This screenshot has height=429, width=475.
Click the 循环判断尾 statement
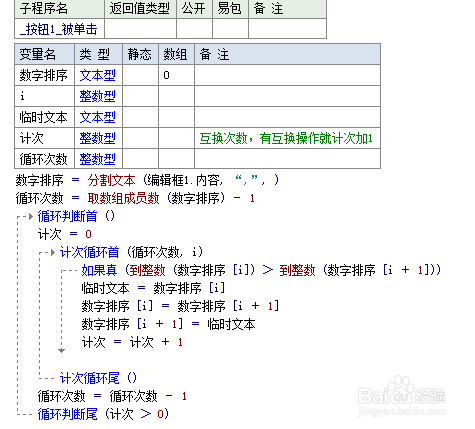(68, 414)
